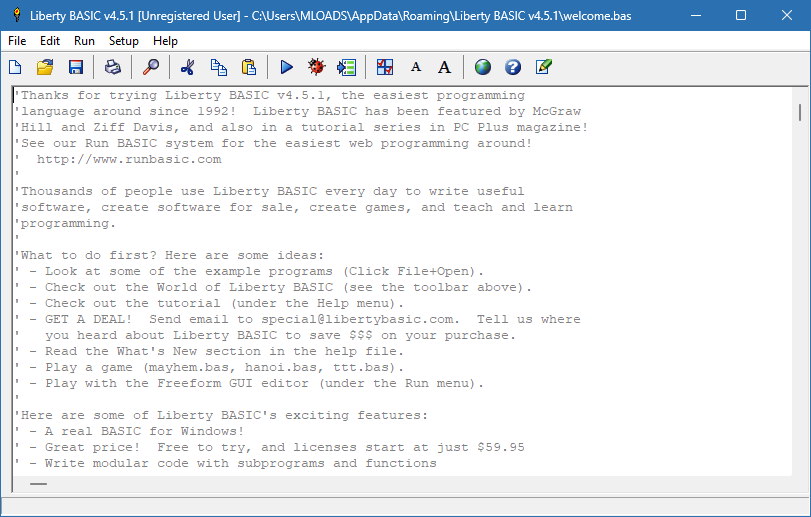Click 'Here are some of Liberty BASIC's' line
The width and height of the screenshot is (811, 517).
coord(221,415)
